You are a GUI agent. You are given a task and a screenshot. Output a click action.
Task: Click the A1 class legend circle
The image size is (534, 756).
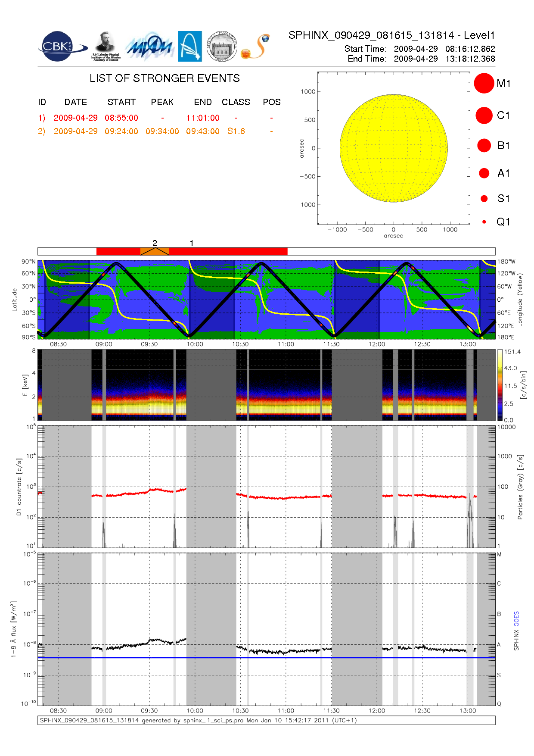click(x=484, y=173)
